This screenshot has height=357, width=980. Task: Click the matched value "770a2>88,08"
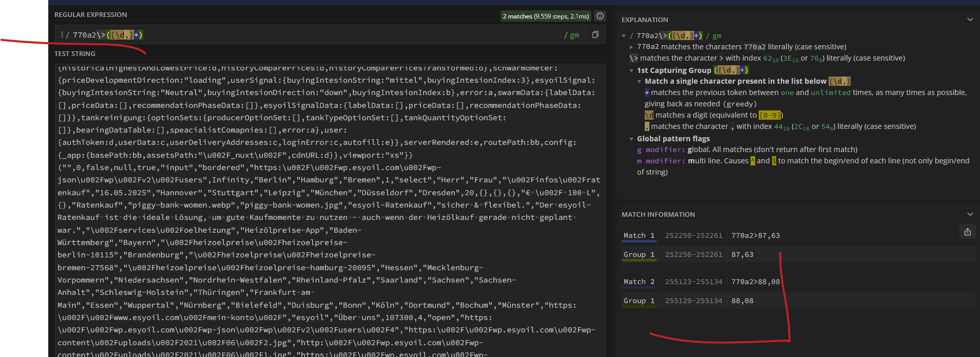(755, 281)
